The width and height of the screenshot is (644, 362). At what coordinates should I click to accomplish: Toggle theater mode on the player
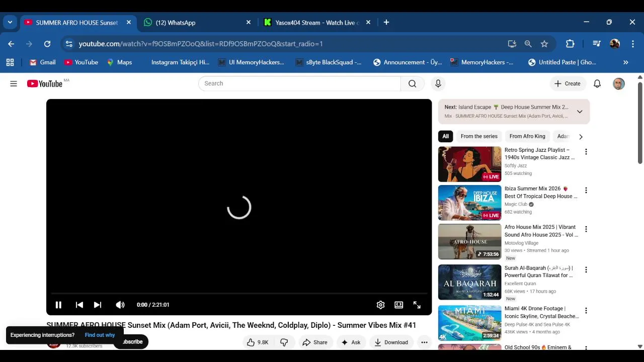pyautogui.click(x=399, y=305)
